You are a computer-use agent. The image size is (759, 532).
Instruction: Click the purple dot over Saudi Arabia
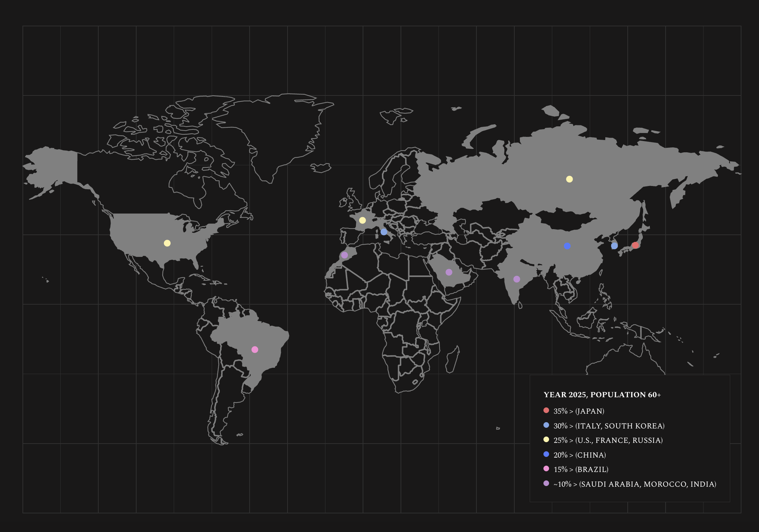449,272
